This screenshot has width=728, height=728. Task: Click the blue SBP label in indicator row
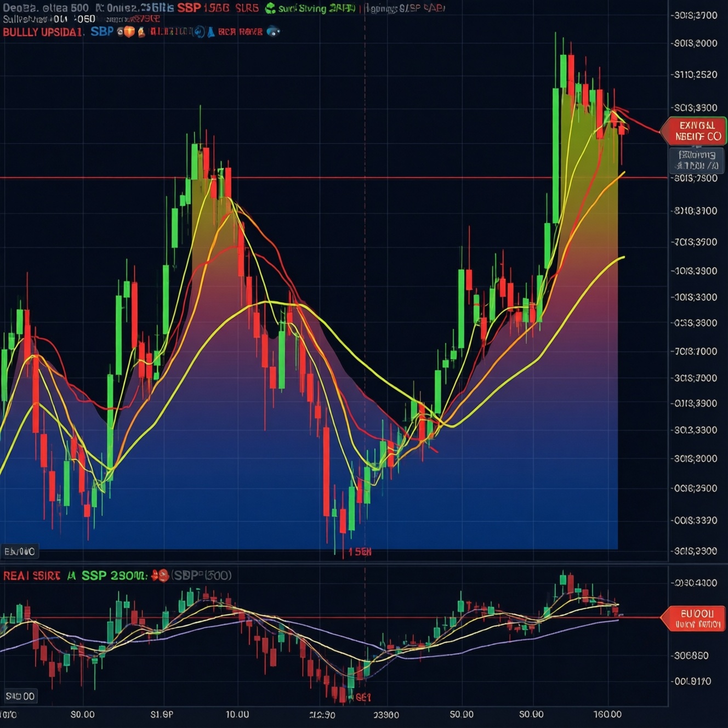102,31
